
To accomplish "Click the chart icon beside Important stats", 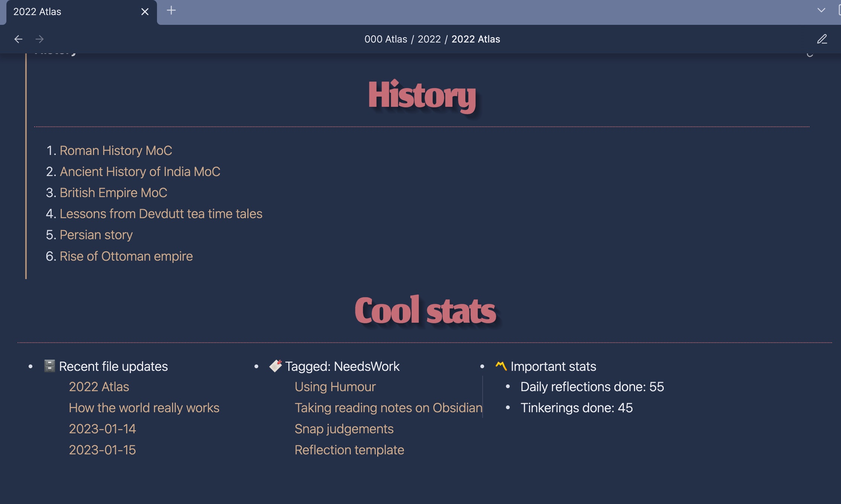I will tap(501, 366).
